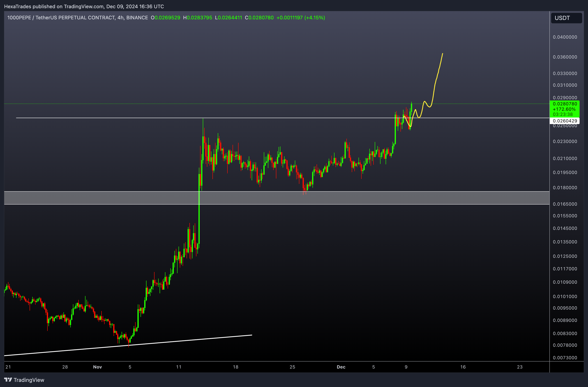Click the white horizontal line label 0.0260429

click(x=565, y=121)
